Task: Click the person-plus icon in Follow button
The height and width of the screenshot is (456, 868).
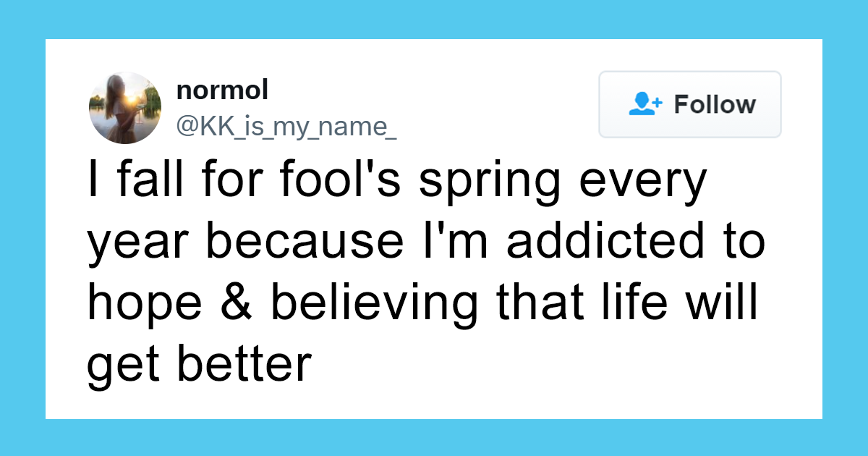Action: click(x=645, y=104)
